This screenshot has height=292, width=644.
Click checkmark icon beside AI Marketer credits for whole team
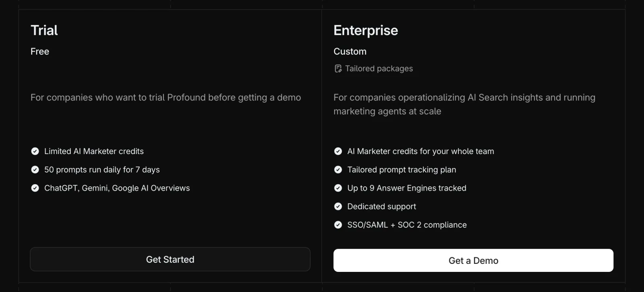[338, 151]
